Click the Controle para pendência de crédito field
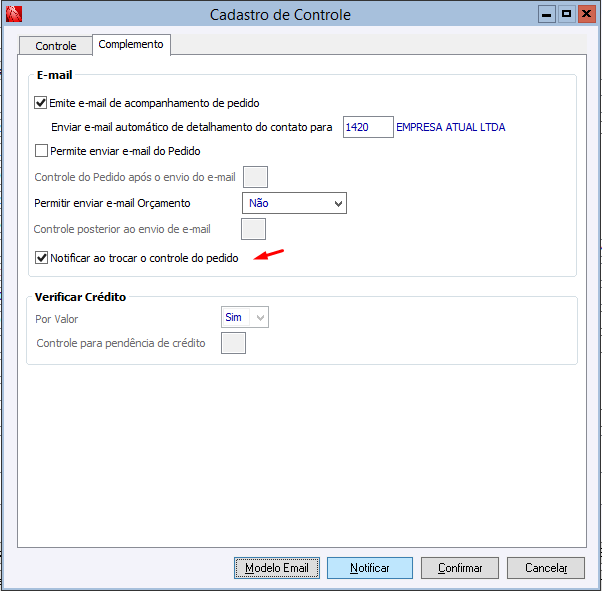Image resolution: width=602 pixels, height=591 pixels. pyautogui.click(x=233, y=343)
